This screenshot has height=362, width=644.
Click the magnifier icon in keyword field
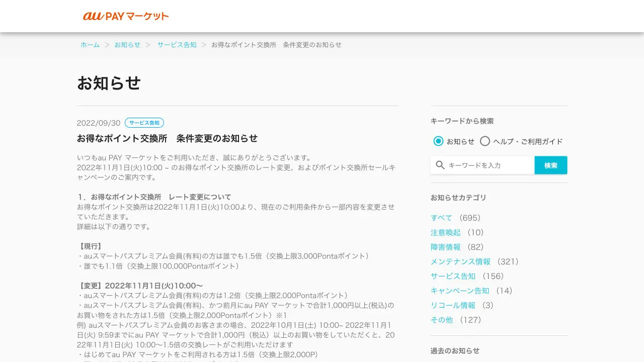tap(440, 165)
